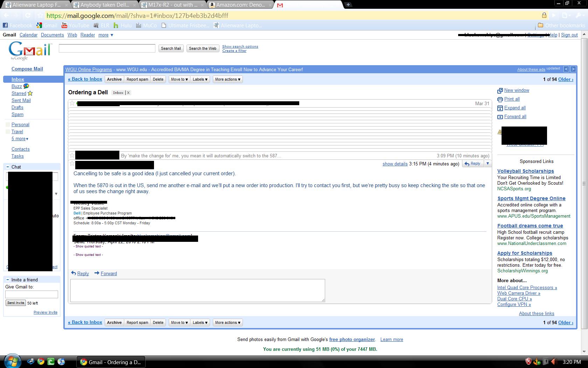This screenshot has height=368, width=588.
Task: Open the YouTube bookmark
Action: pos(75,26)
